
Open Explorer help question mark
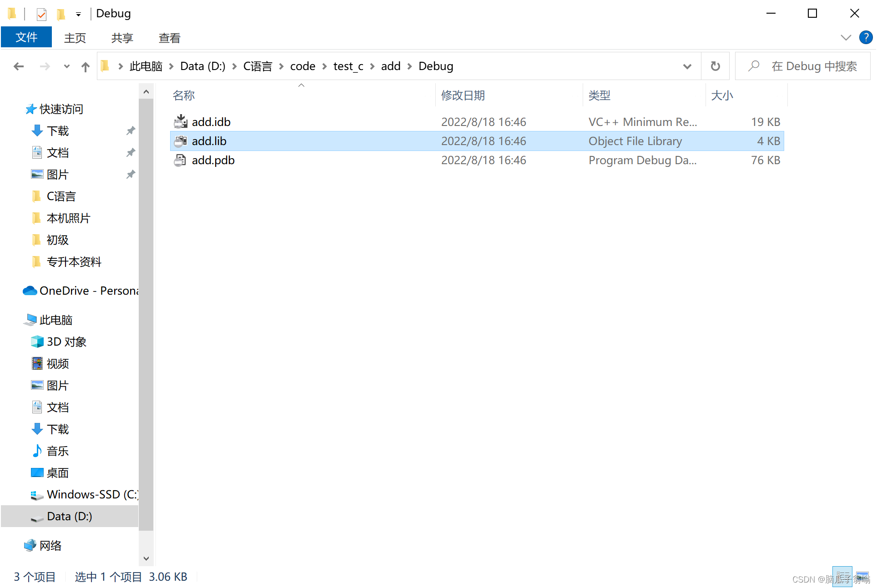click(865, 37)
